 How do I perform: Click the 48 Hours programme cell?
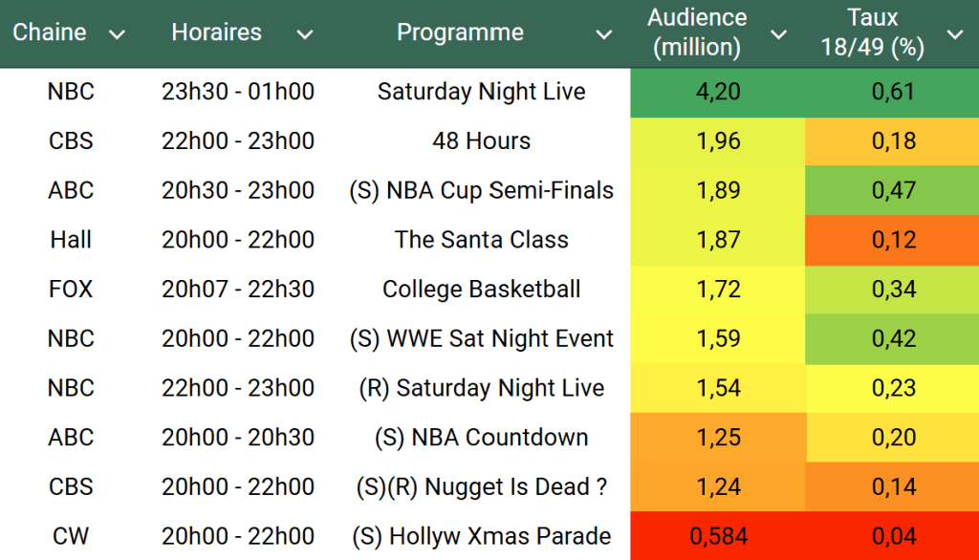pyautogui.click(x=481, y=141)
